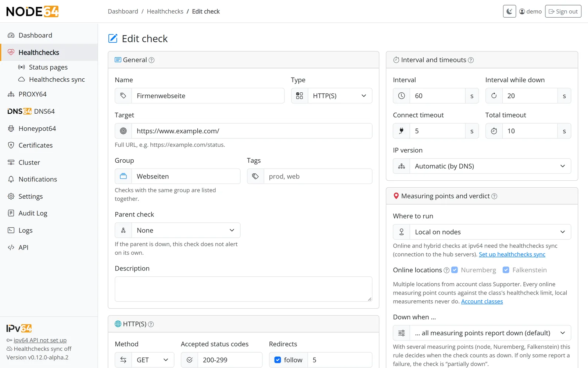588x368 pixels.
Task: Open Status pages in the sidebar
Action: coord(48,67)
